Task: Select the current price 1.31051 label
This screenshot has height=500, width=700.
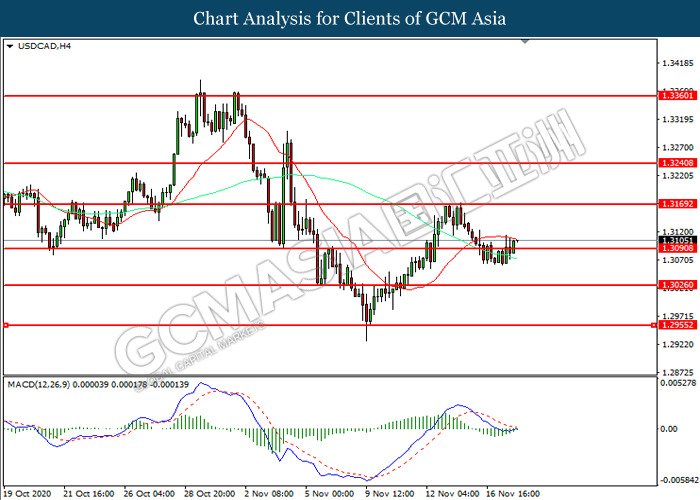Action: [x=677, y=241]
